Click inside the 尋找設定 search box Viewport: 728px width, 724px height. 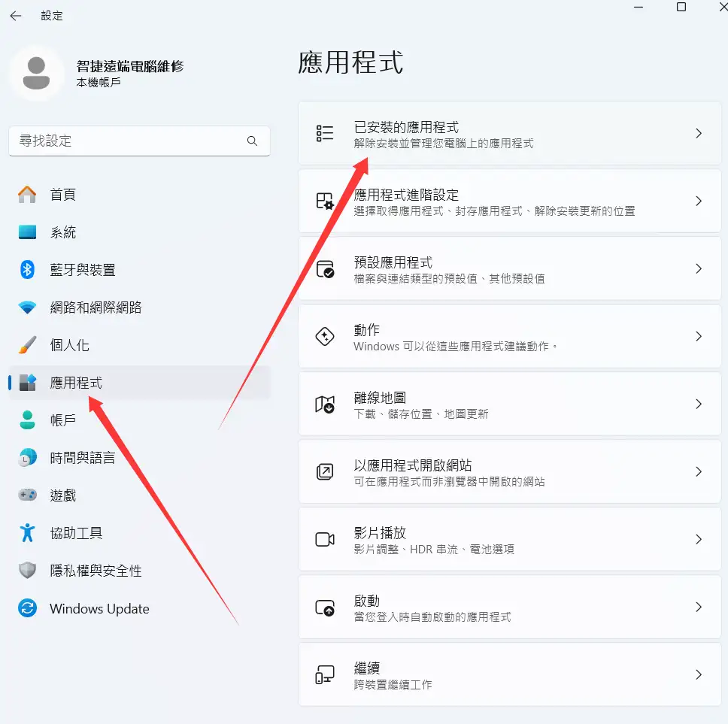pyautogui.click(x=139, y=141)
